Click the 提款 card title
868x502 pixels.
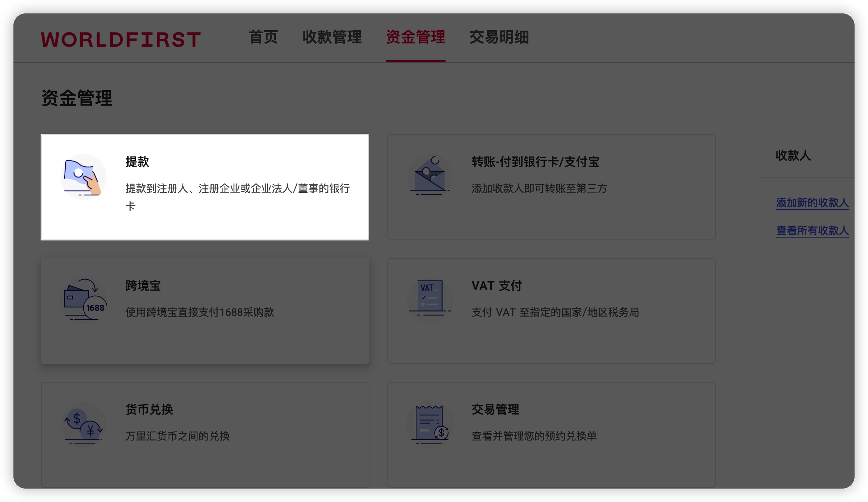click(137, 162)
